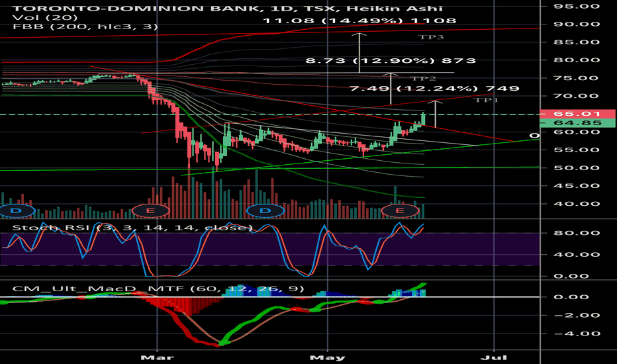
Task: Click the -2.00 MACD axis value
Action: [x=577, y=315]
